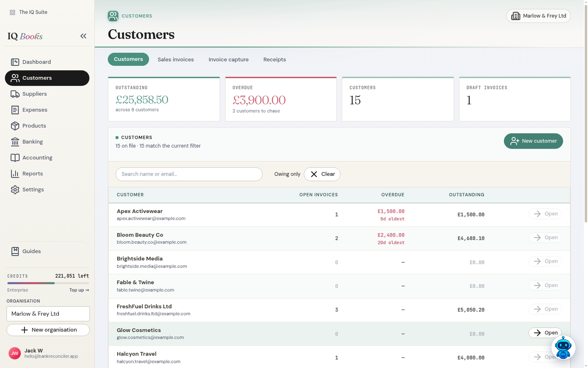This screenshot has height=368, width=588.
Task: Click the Clear filter button
Action: [322, 174]
